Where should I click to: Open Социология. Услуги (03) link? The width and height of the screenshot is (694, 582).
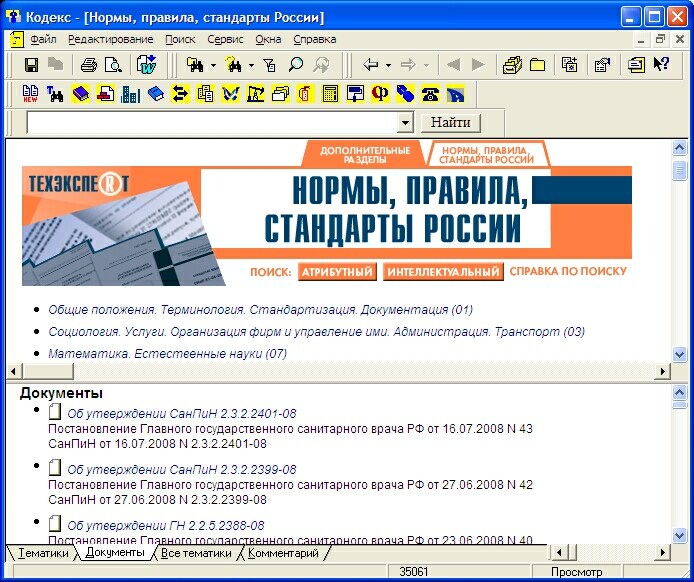pyautogui.click(x=316, y=331)
